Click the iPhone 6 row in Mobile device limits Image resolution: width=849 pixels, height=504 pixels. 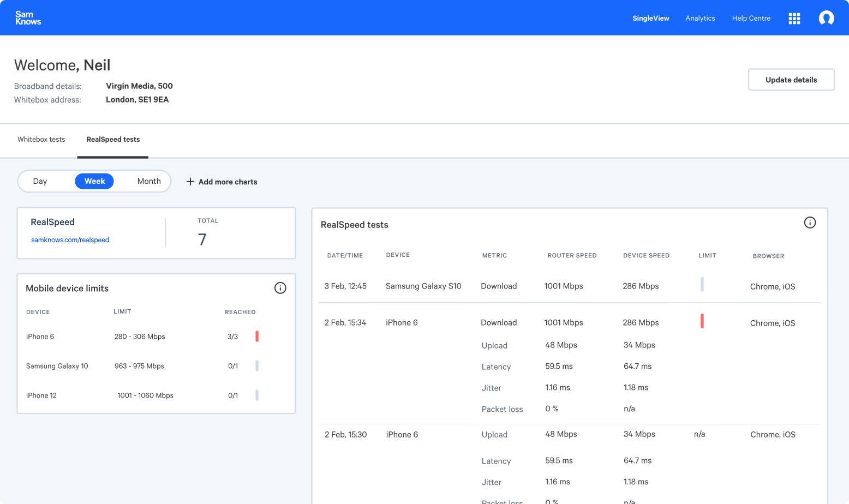[x=156, y=337]
